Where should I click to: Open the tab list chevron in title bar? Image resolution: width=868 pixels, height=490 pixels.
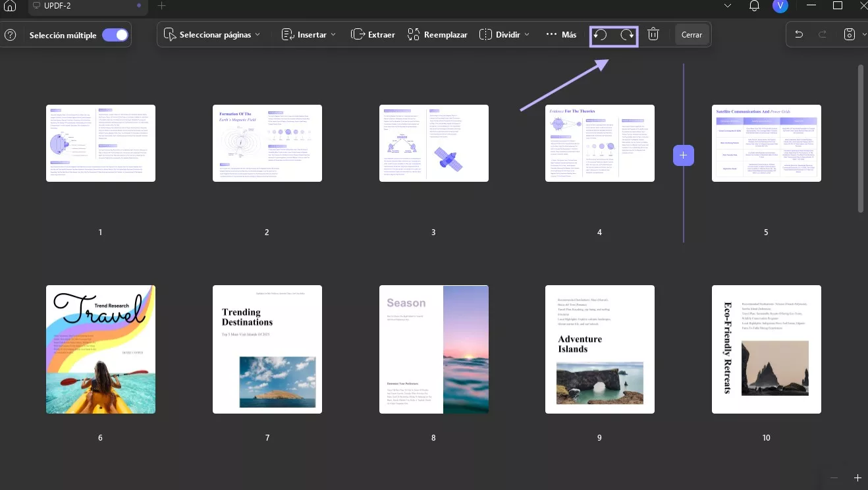coord(728,6)
